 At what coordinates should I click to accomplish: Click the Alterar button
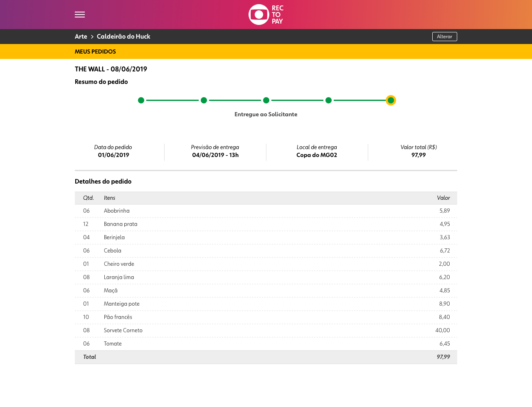[444, 37]
